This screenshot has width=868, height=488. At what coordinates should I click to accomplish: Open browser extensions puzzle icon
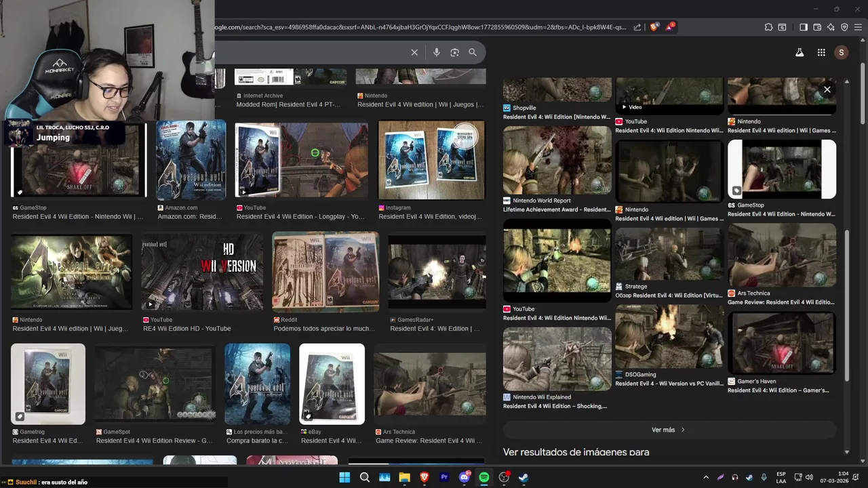768,27
